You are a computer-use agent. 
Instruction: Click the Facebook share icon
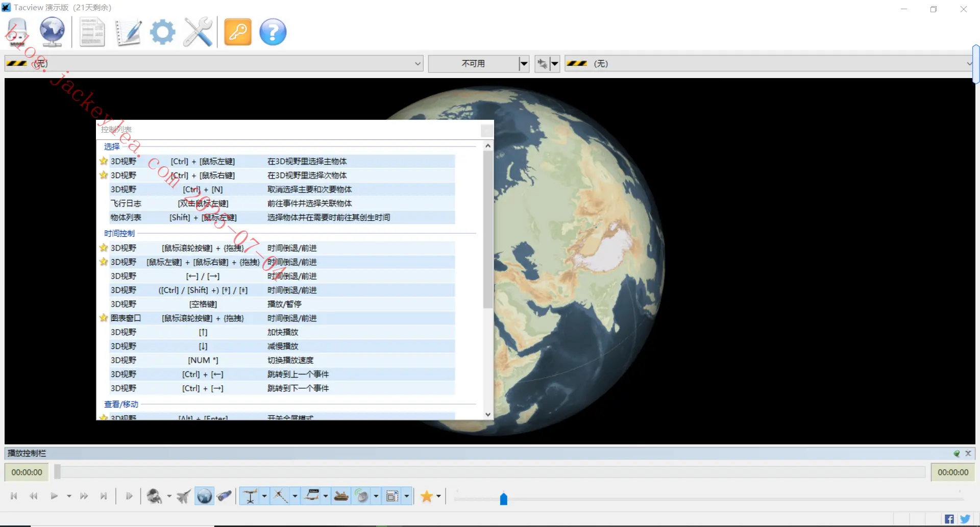coord(949,519)
